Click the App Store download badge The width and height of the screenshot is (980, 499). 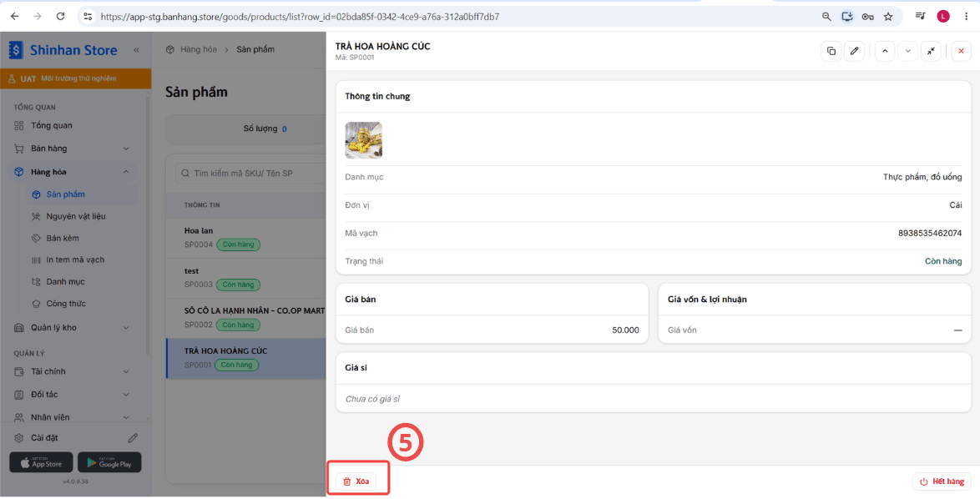pyautogui.click(x=41, y=462)
